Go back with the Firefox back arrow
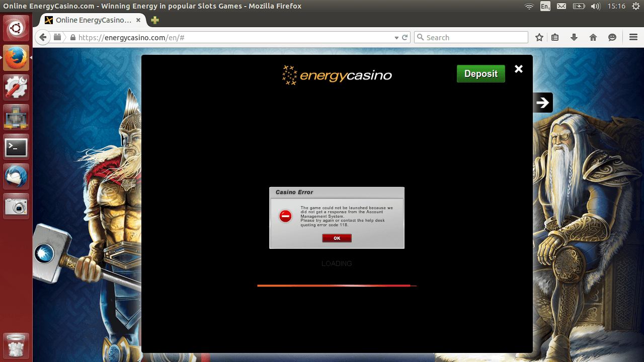 (x=43, y=37)
